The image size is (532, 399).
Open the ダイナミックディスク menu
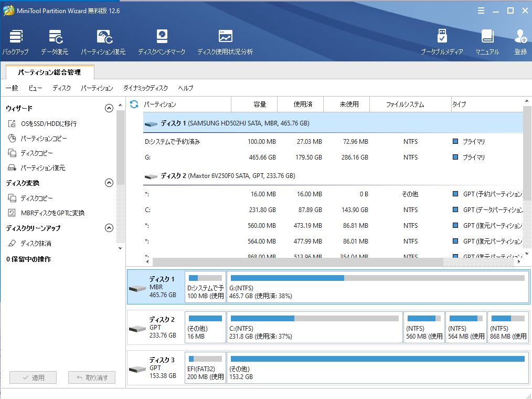(145, 88)
